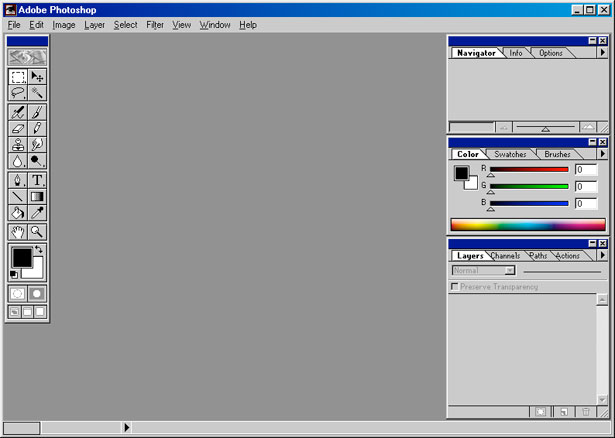Select the Rectangular Marquee tool

[x=18, y=76]
